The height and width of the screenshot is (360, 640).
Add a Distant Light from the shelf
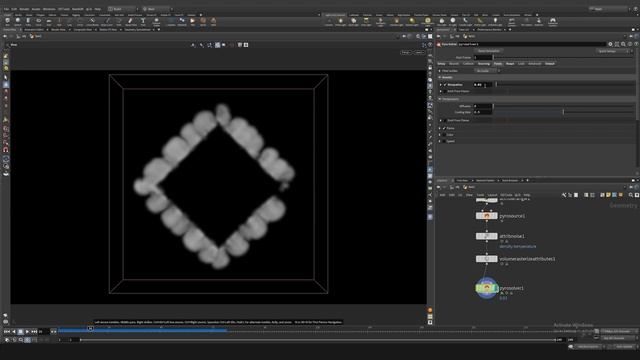click(411, 21)
